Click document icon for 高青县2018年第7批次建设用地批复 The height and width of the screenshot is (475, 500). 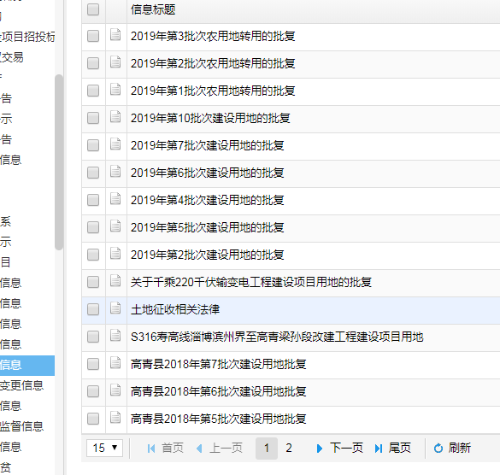(x=115, y=363)
